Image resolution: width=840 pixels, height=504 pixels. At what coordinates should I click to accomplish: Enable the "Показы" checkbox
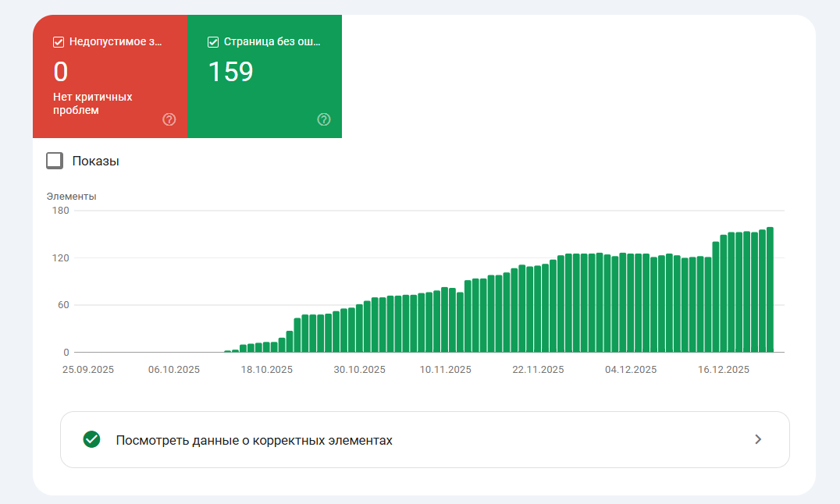tap(55, 161)
